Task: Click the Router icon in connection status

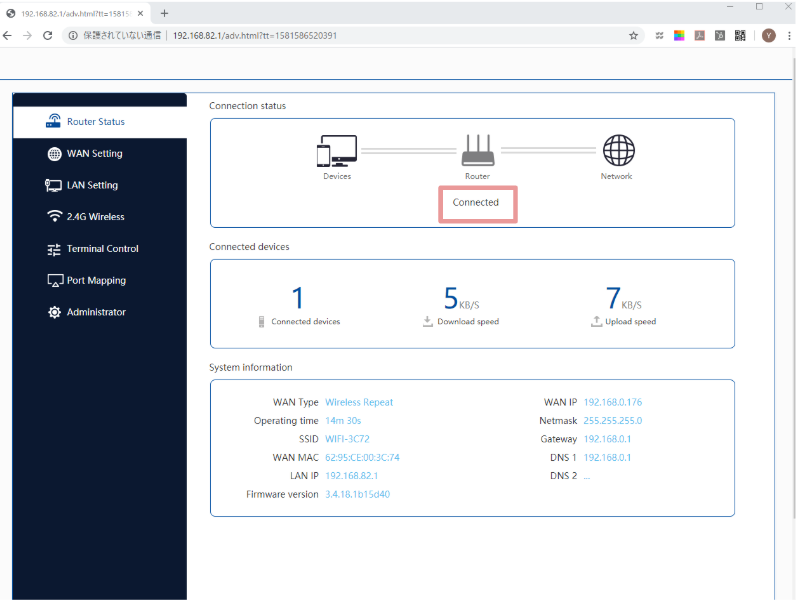Action: pos(477,151)
